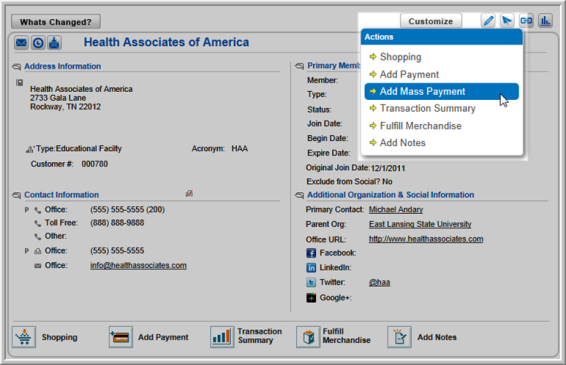Click the Primary Member section comment icon

point(300,66)
